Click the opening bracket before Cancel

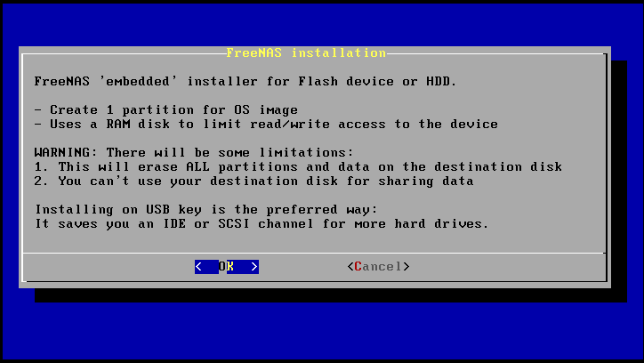coord(350,267)
